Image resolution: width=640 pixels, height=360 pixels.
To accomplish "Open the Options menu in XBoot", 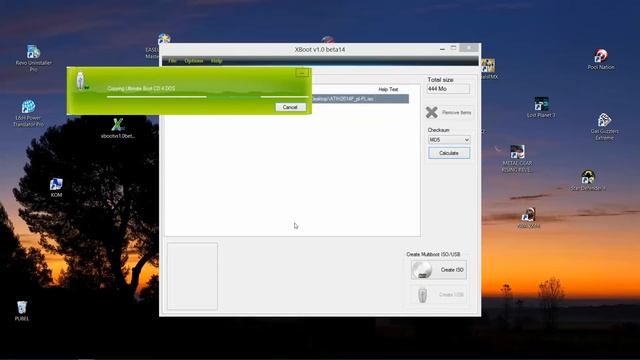I will (194, 61).
